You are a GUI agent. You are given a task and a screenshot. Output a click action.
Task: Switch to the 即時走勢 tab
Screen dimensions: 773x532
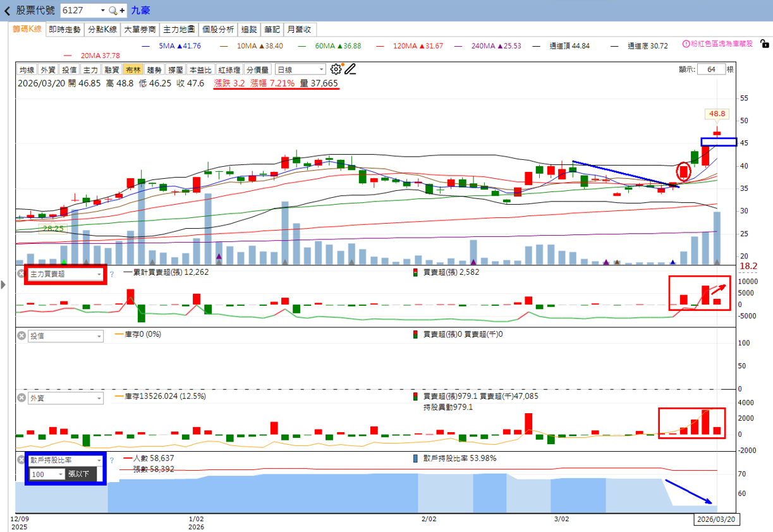tap(64, 30)
